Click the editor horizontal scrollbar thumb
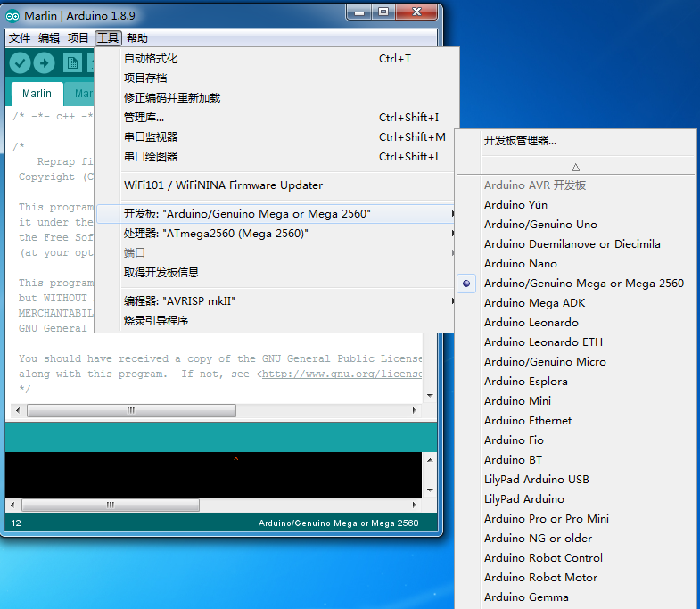 131,411
